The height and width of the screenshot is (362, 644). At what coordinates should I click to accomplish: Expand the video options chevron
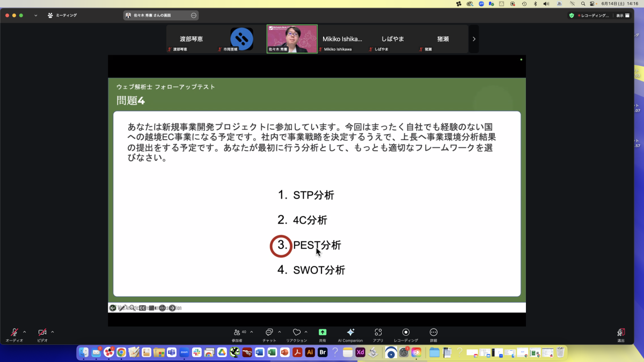[x=52, y=332]
